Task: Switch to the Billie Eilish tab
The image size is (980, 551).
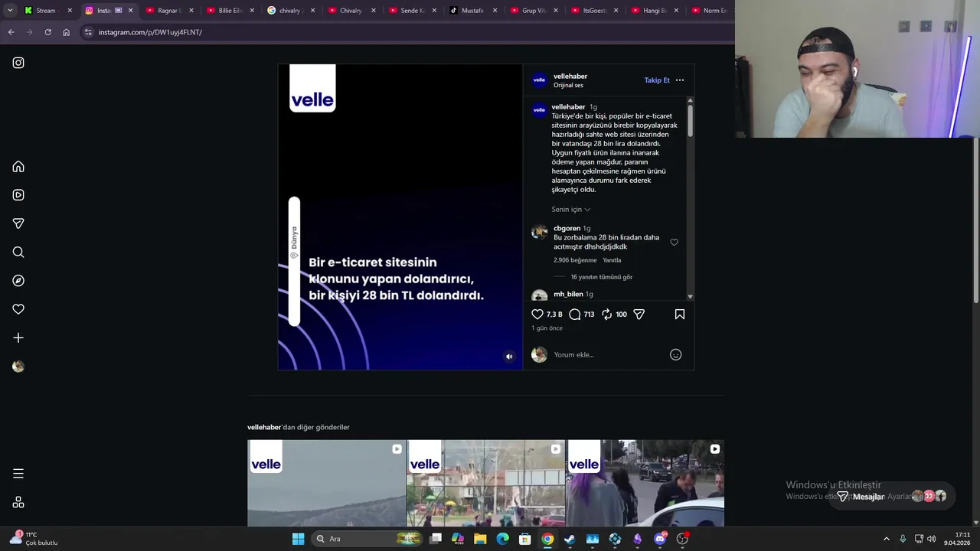Action: click(230, 11)
